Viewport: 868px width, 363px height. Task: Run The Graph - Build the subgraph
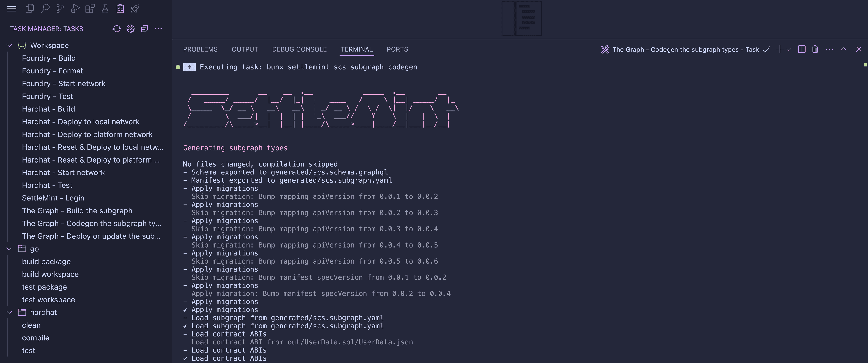click(x=77, y=211)
